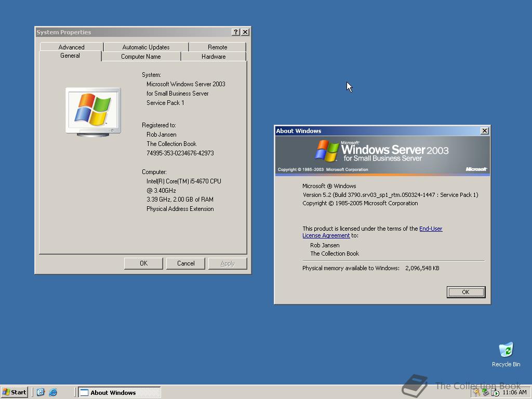Click the version 5.2 build text
Screen dimensions: 532x399
pyautogui.click(x=390, y=195)
